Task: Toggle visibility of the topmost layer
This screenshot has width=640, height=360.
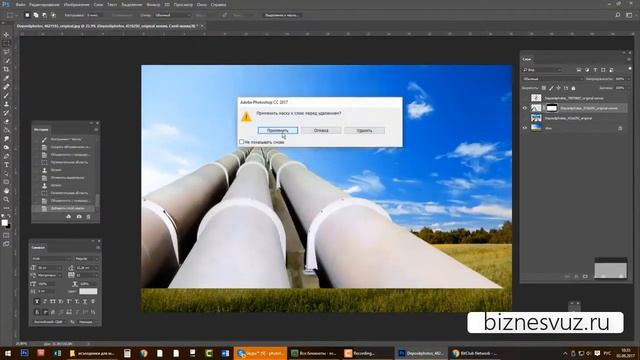Action: click(x=525, y=98)
